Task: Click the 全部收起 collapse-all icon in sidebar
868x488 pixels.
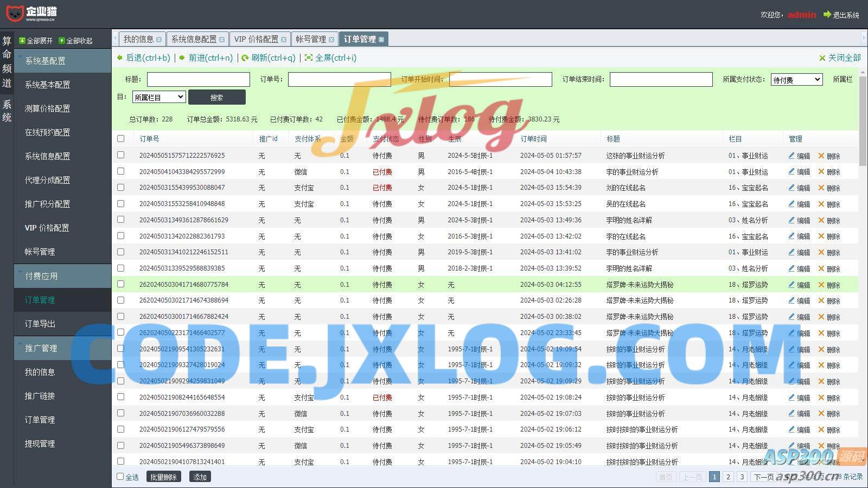Action: click(62, 41)
